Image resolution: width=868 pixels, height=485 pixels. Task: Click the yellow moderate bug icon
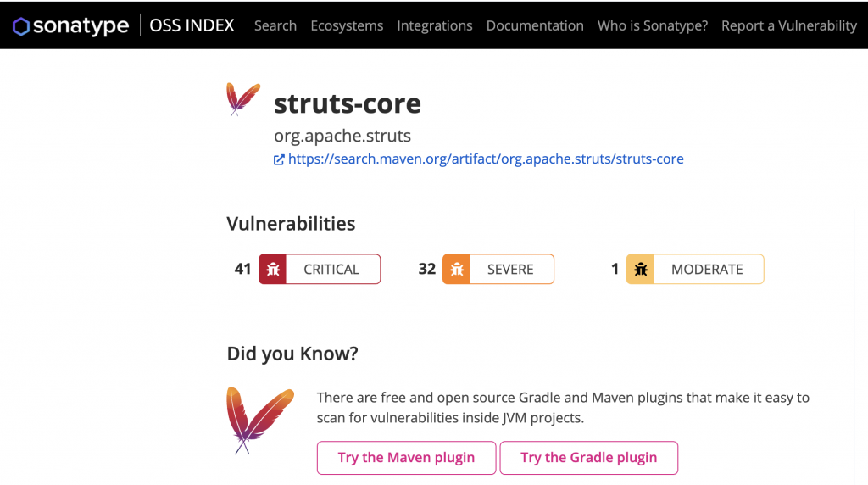click(x=641, y=269)
